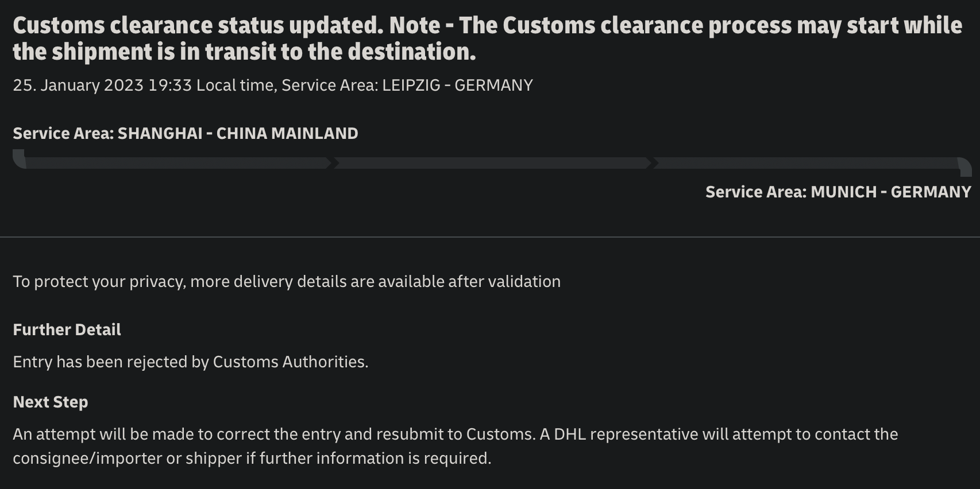Click middle segment of shipment progress bar
The height and width of the screenshot is (489, 980).
click(493, 163)
